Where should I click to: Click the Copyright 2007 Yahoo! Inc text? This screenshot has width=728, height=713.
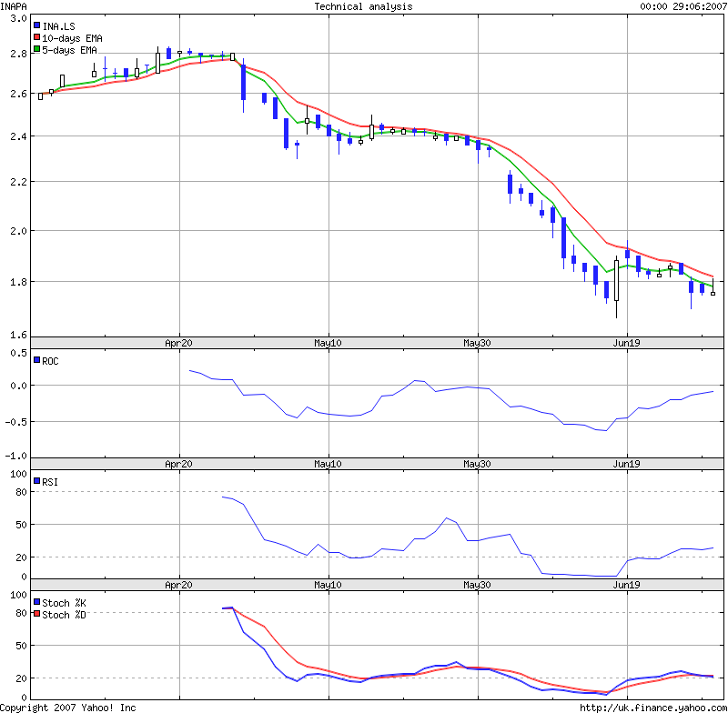(x=68, y=706)
